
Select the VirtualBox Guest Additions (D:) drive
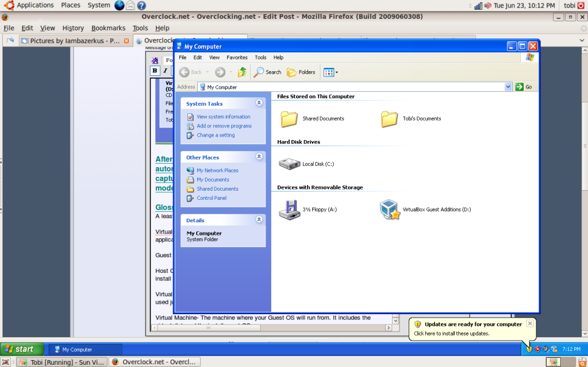pos(390,210)
